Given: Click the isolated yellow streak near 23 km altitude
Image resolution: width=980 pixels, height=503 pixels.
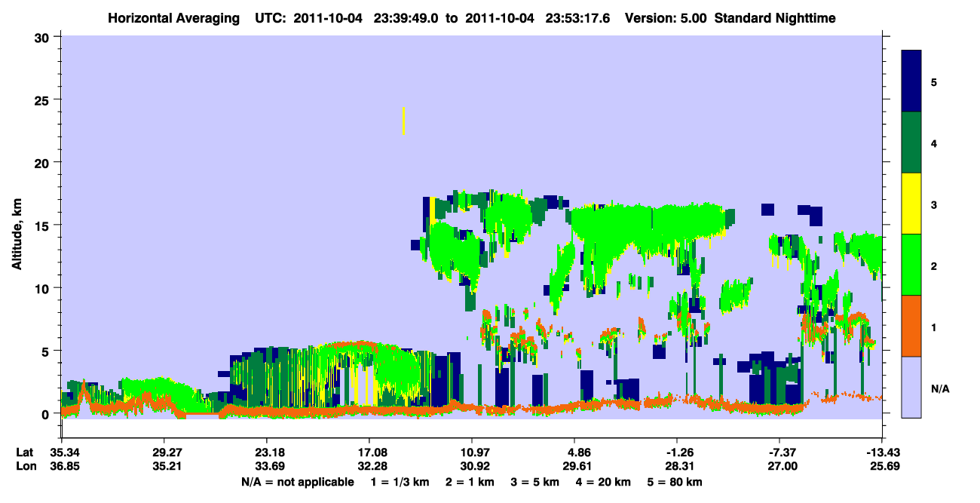Looking at the screenshot, I should (404, 121).
